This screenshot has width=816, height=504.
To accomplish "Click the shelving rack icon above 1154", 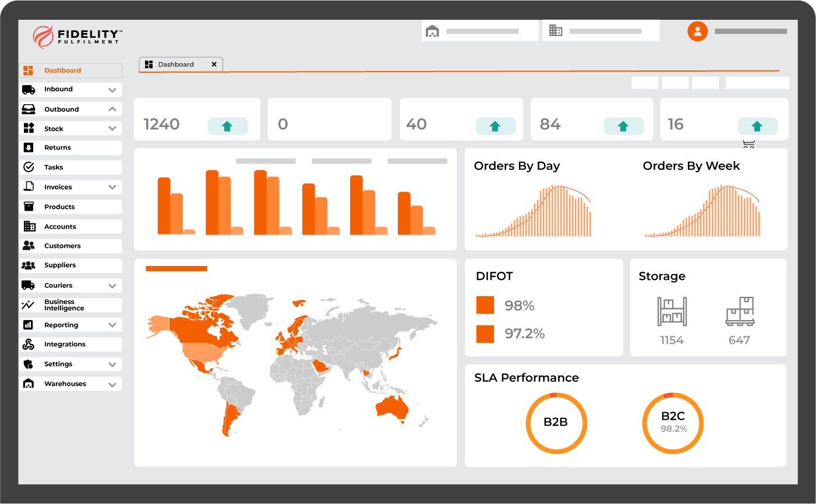I will pos(672,311).
